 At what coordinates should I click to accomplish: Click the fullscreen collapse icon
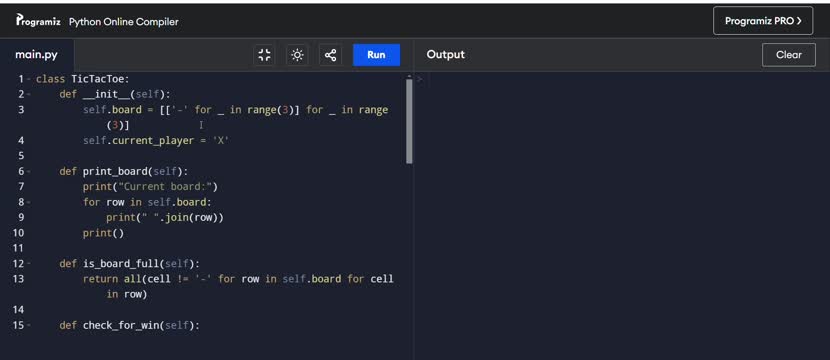[264, 55]
